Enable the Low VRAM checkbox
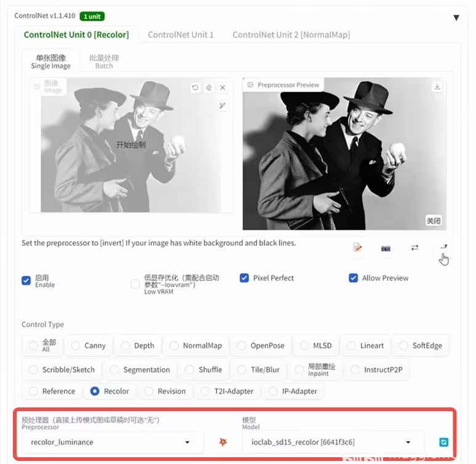This screenshot has height=464, width=476. pyautogui.click(x=135, y=284)
